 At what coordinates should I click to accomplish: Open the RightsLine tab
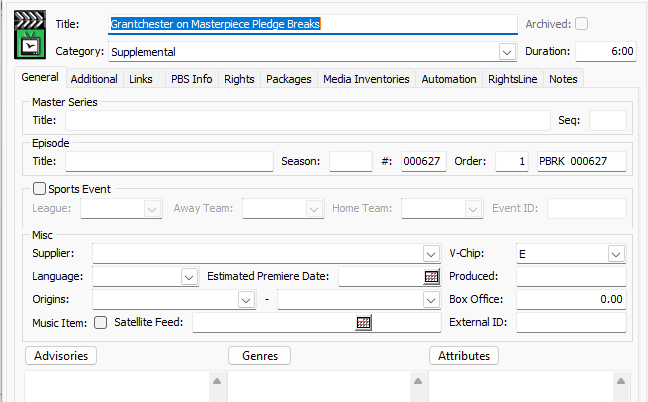512,79
